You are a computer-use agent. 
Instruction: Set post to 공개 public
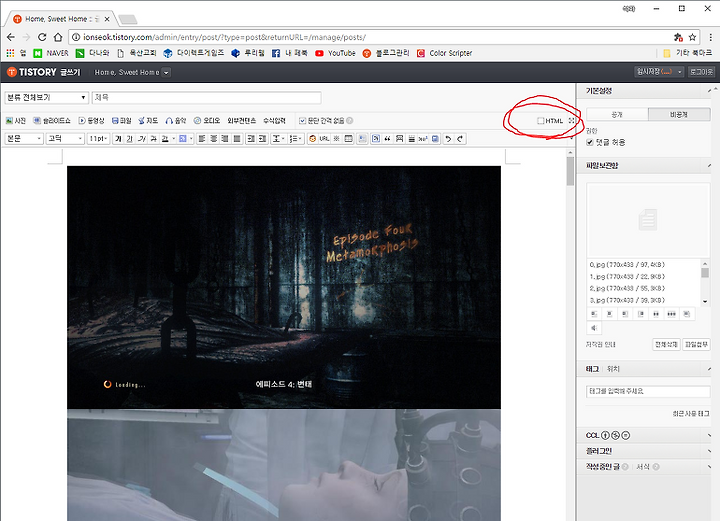(x=617, y=115)
